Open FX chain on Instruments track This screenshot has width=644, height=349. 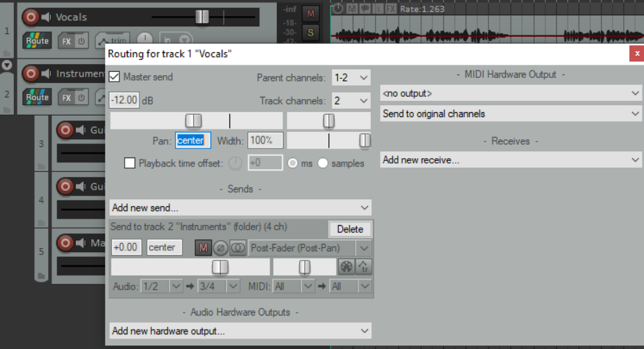[66, 98]
